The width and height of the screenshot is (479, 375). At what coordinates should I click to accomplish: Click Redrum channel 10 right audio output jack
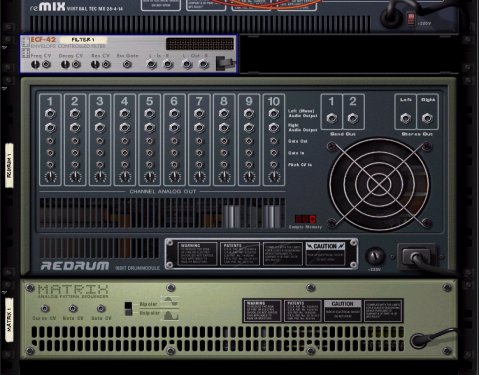click(274, 128)
